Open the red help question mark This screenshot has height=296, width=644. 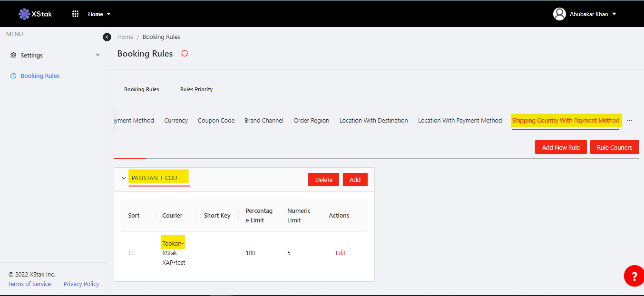634,276
